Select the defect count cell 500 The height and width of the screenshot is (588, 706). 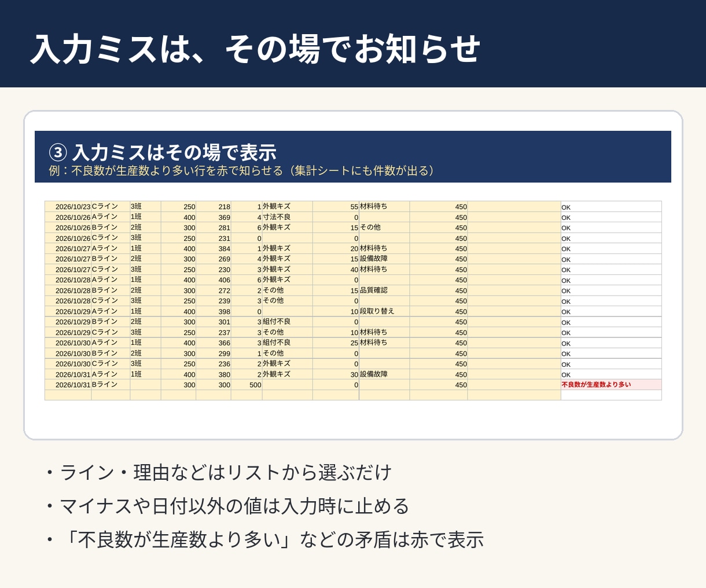(247, 384)
